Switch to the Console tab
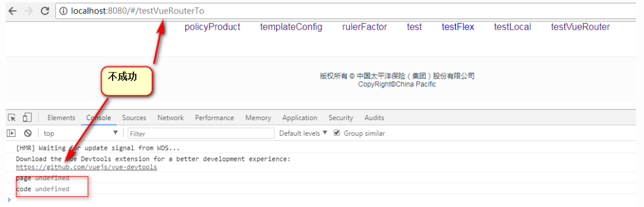 pyautogui.click(x=99, y=118)
